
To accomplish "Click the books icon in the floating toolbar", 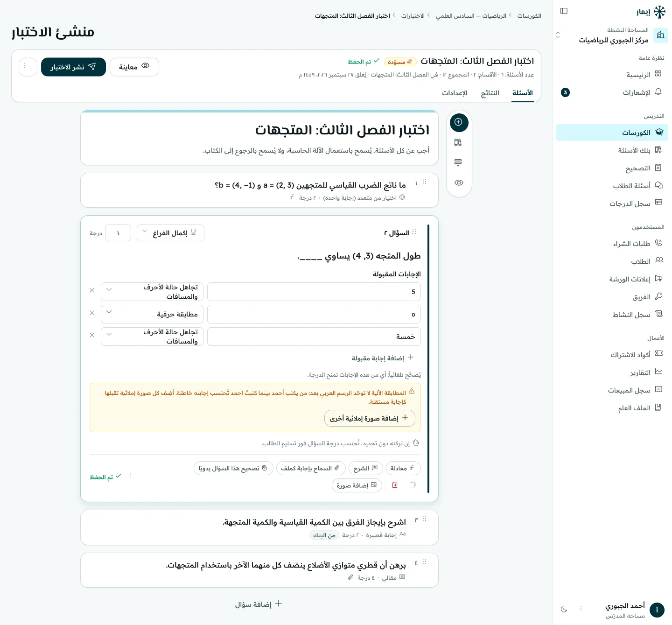I will (x=458, y=142).
